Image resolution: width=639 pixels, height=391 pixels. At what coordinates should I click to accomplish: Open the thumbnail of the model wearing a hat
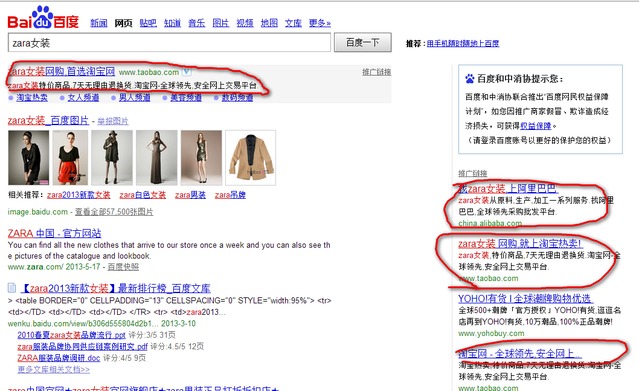[112, 157]
